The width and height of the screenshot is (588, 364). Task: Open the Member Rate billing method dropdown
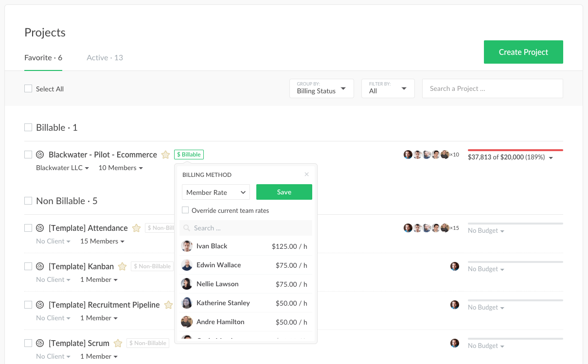(x=216, y=192)
